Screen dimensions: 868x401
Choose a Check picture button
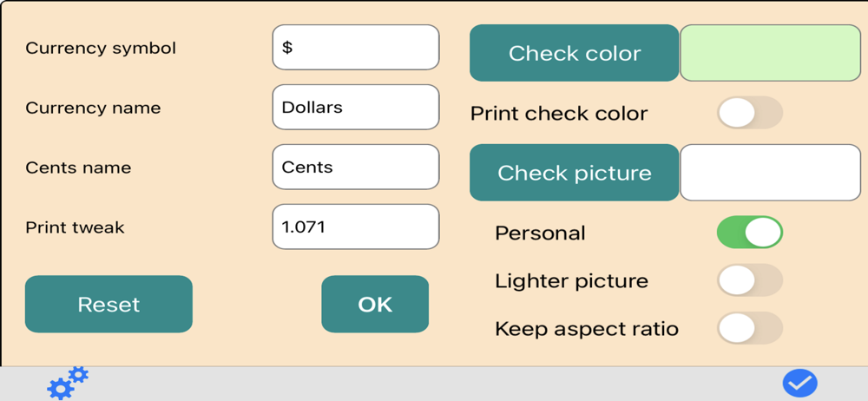click(574, 173)
